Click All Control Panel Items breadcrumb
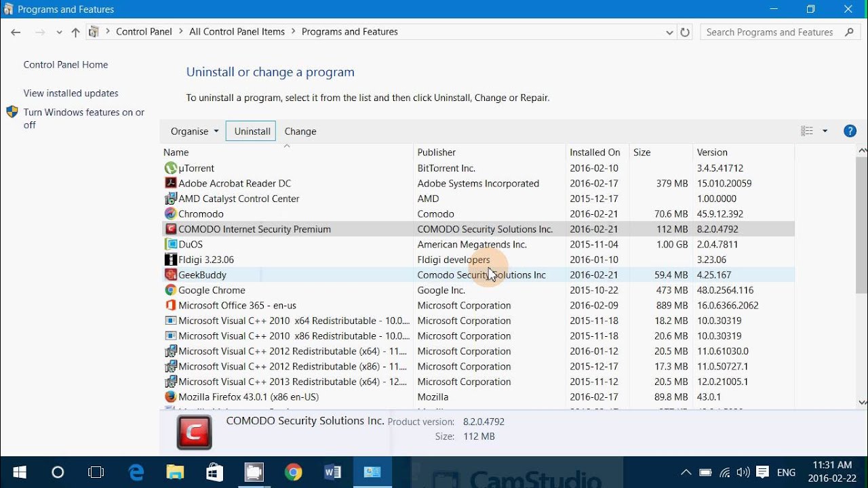This screenshot has height=488, width=868. 237,32
